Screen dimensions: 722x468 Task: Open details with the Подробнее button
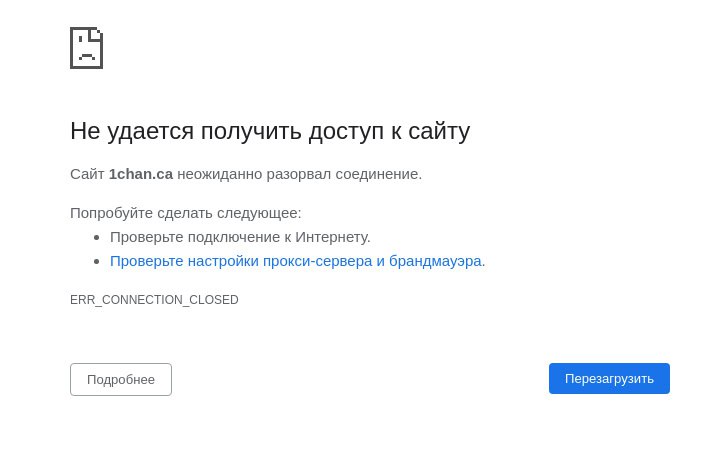click(121, 380)
